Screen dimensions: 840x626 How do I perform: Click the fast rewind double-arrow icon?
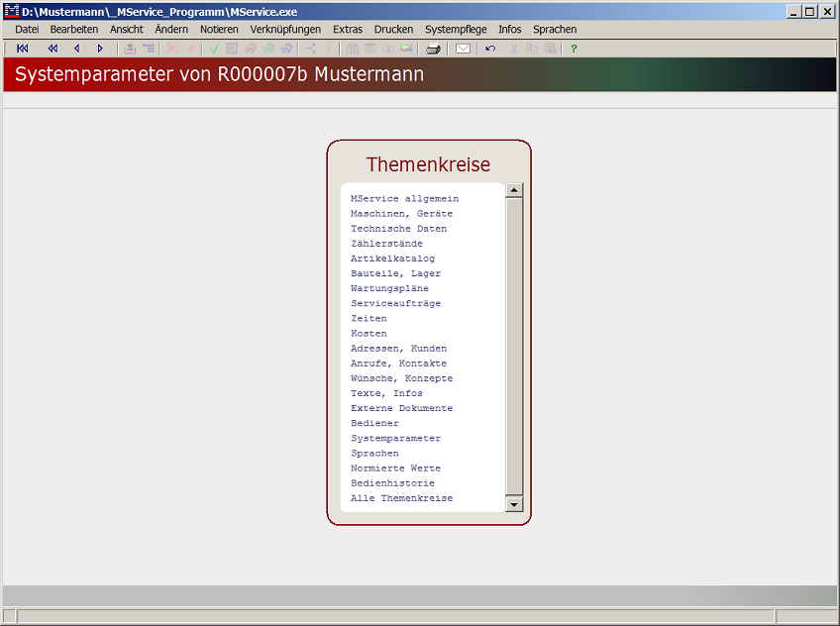[x=52, y=49]
